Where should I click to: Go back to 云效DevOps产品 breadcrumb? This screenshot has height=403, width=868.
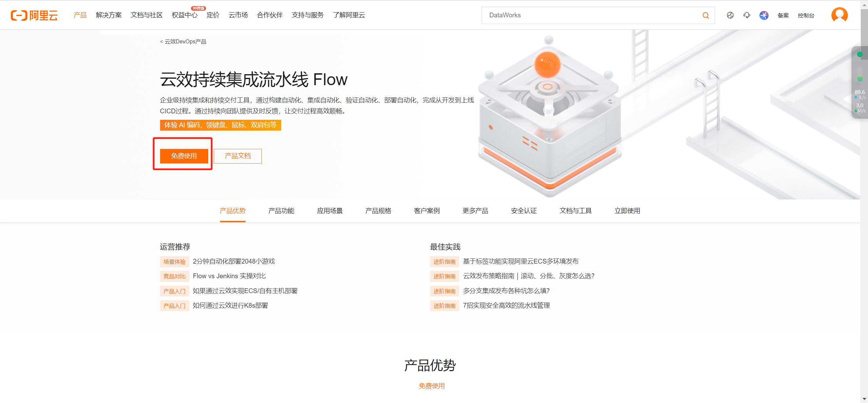pos(183,41)
